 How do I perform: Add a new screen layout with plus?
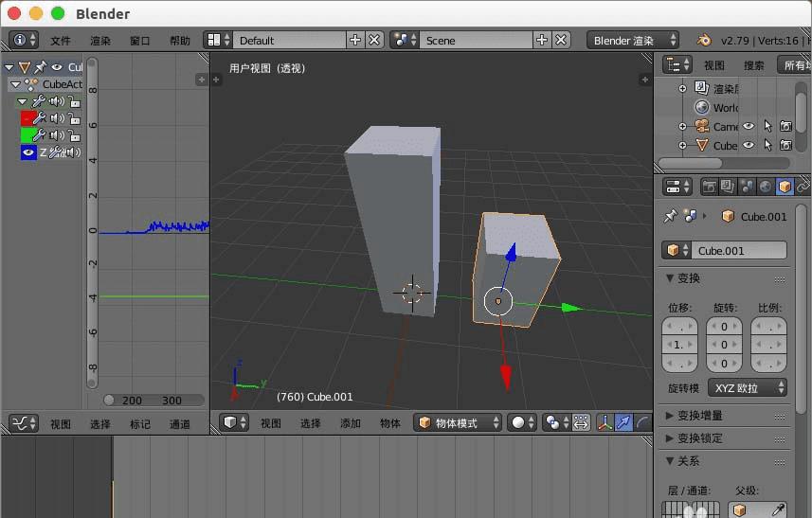355,40
